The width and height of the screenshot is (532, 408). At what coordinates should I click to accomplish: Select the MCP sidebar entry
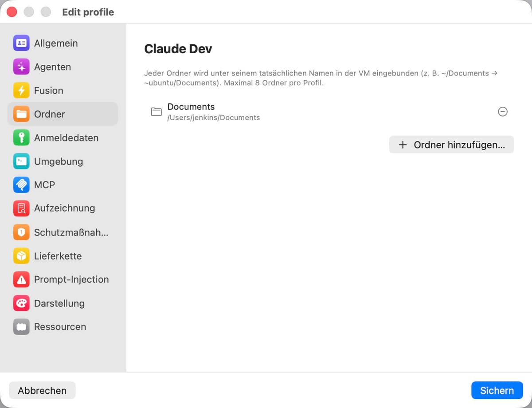63,185
